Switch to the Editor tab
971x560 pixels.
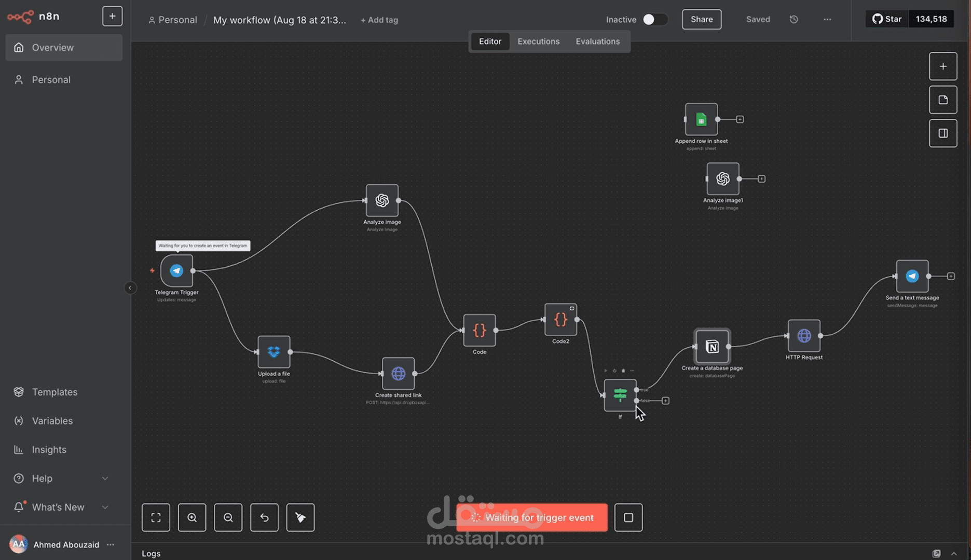point(490,42)
